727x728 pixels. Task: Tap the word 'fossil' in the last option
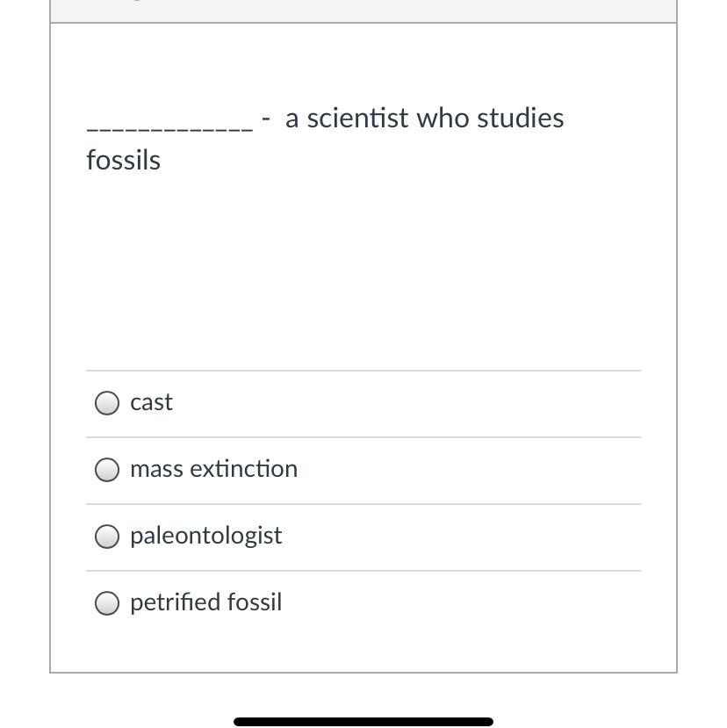pyautogui.click(x=255, y=602)
